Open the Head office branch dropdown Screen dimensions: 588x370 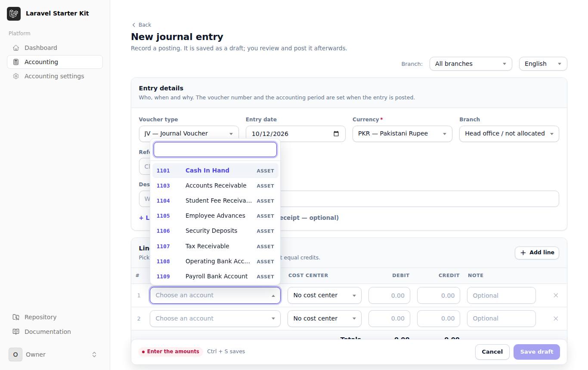(x=509, y=133)
